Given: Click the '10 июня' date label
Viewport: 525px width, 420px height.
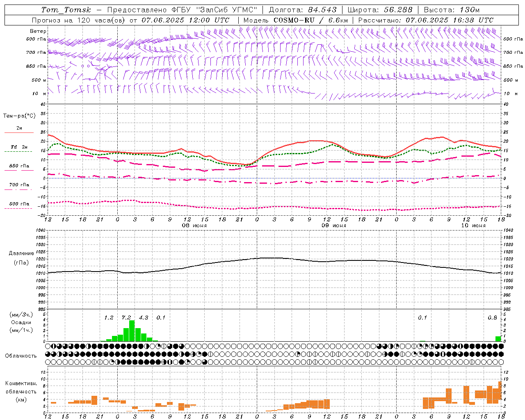Looking at the screenshot, I should [473, 226].
